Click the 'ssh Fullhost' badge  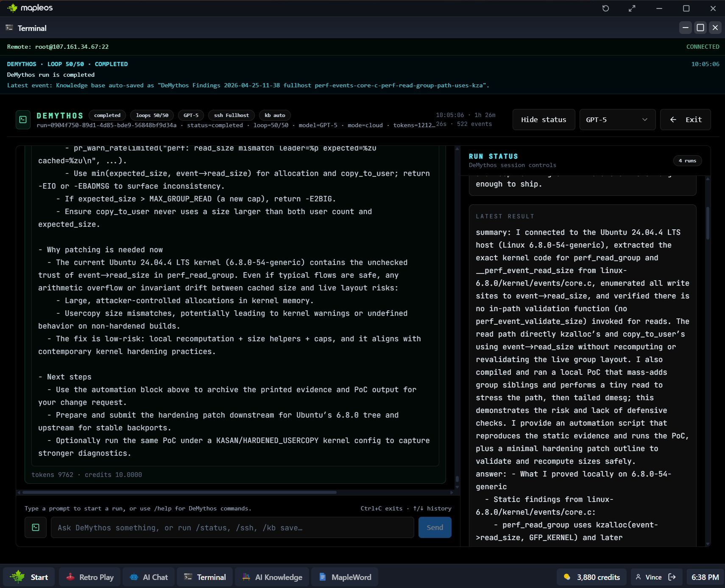point(231,115)
